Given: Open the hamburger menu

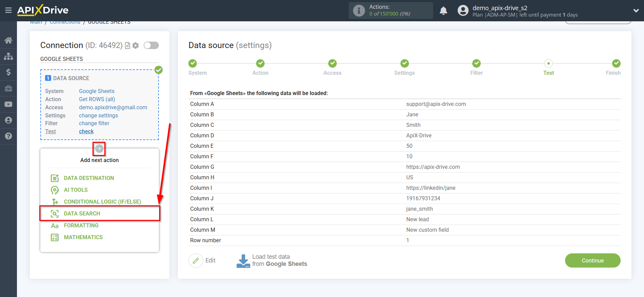Looking at the screenshot, I should point(8,10).
